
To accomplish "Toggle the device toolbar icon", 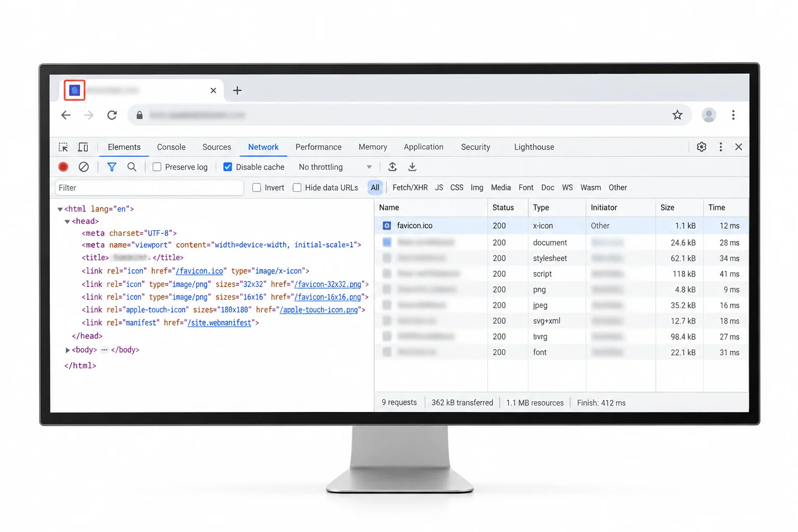I will pos(83,147).
